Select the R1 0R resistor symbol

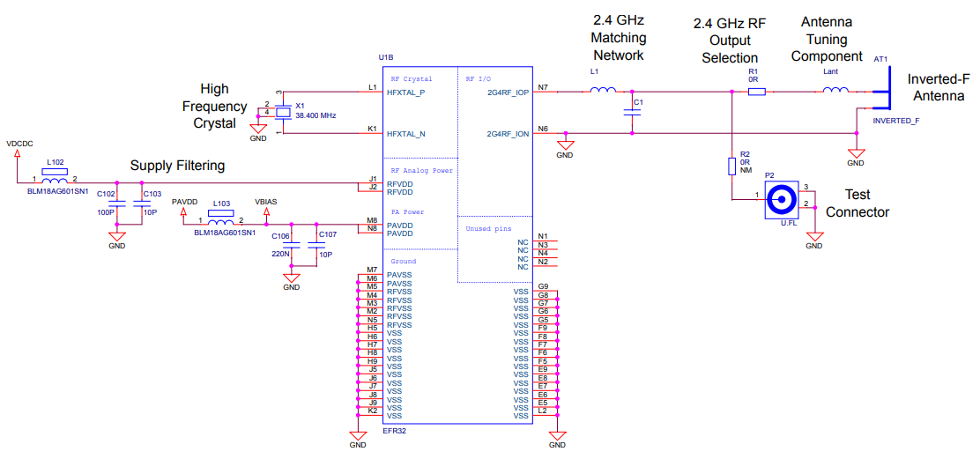coord(757,92)
